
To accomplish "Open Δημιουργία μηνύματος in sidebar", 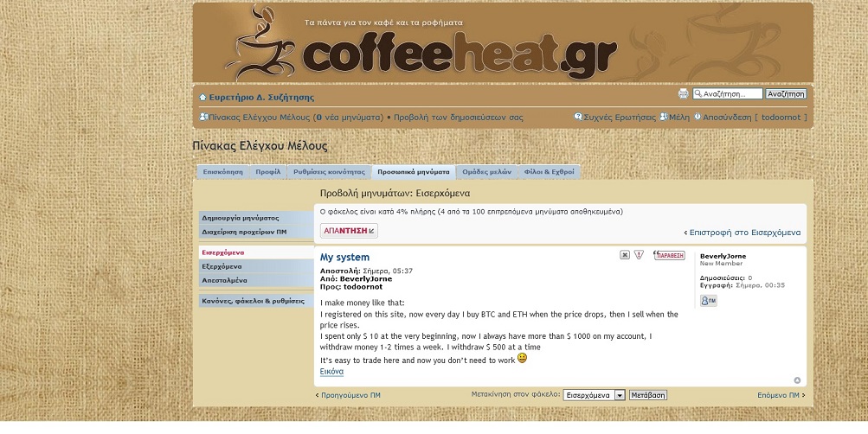I will coord(240,218).
